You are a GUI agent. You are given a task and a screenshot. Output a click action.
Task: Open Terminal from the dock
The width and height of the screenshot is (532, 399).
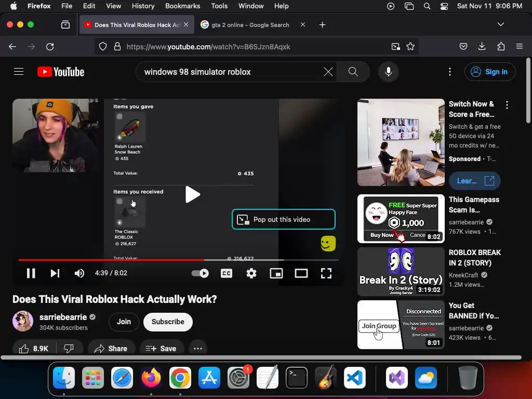point(297,378)
